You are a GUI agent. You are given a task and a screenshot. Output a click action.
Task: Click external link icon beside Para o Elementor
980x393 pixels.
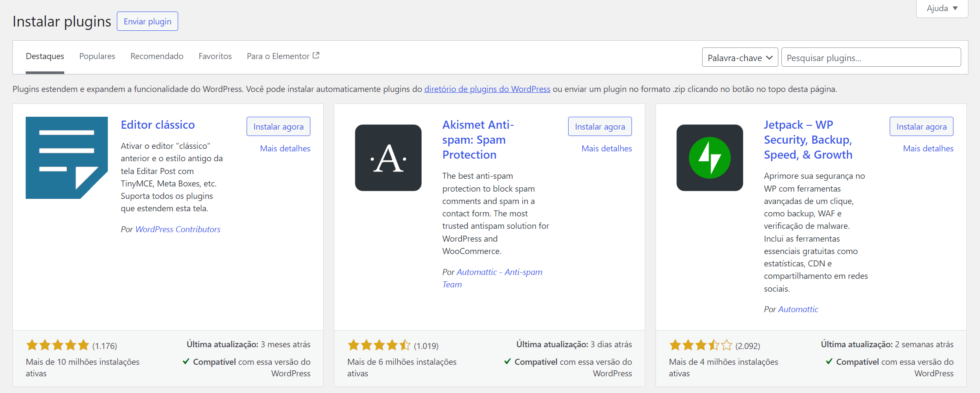[316, 56]
